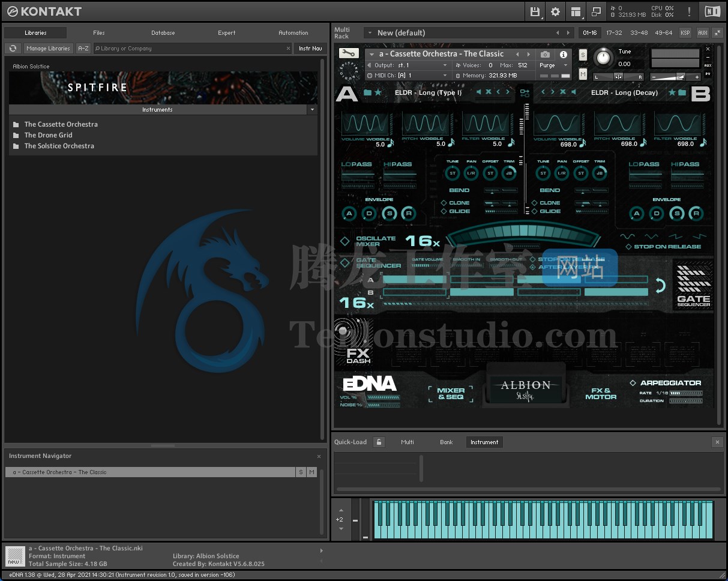Click the Library or Company search field
This screenshot has height=581, width=728.
pyautogui.click(x=193, y=49)
